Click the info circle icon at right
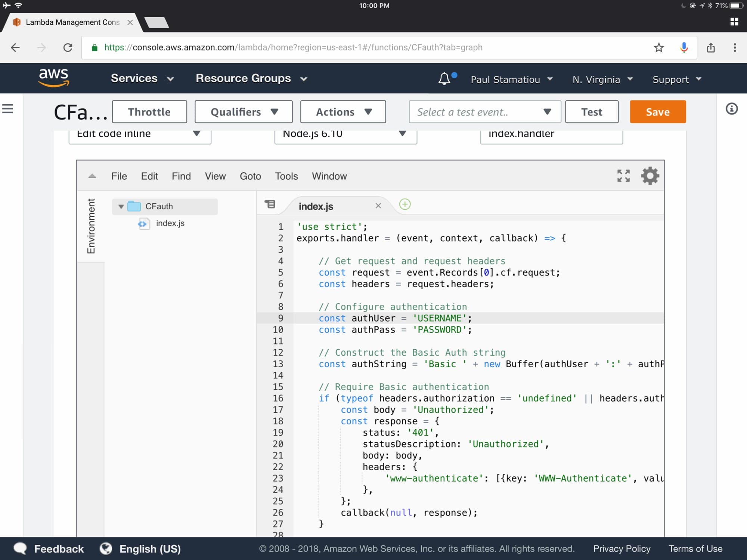 pyautogui.click(x=731, y=109)
